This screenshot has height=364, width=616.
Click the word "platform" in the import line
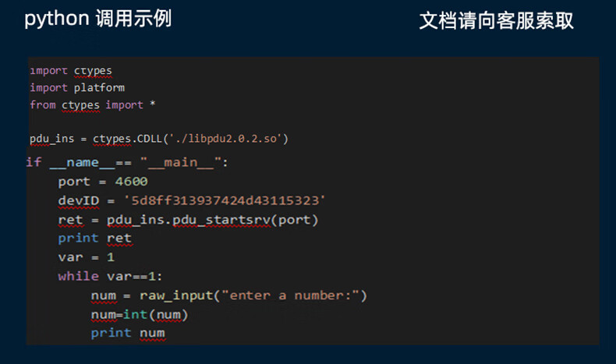tap(99, 87)
